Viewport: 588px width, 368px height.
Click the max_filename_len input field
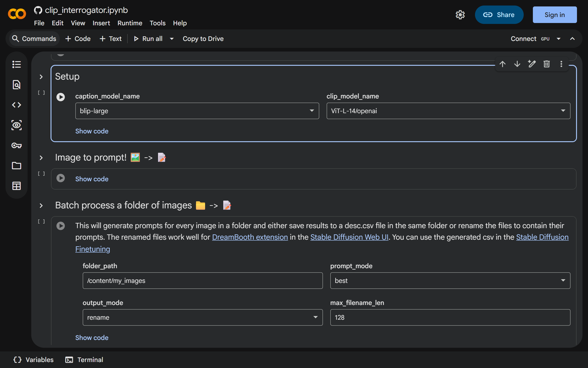450,317
